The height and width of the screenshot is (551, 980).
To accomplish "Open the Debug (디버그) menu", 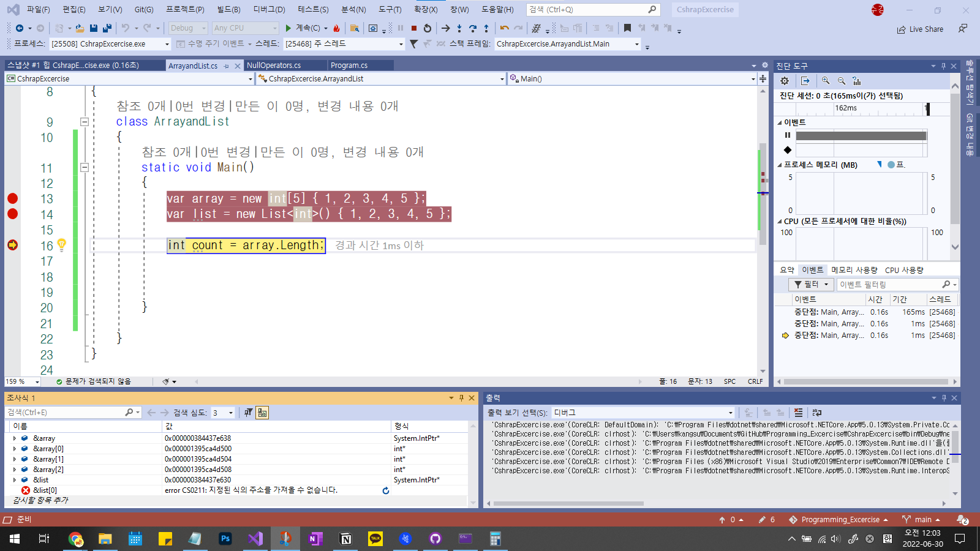I will pyautogui.click(x=269, y=10).
